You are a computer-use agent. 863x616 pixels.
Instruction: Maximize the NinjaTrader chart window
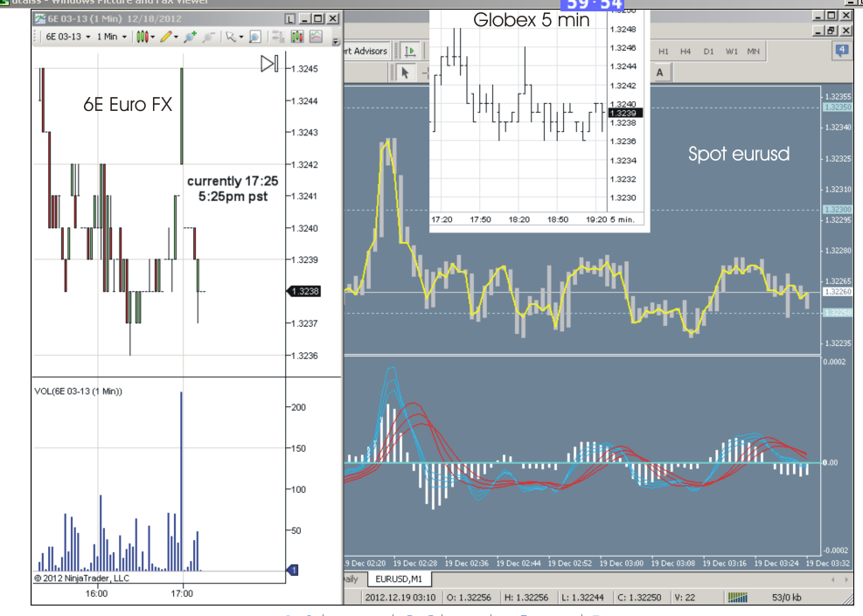point(318,18)
